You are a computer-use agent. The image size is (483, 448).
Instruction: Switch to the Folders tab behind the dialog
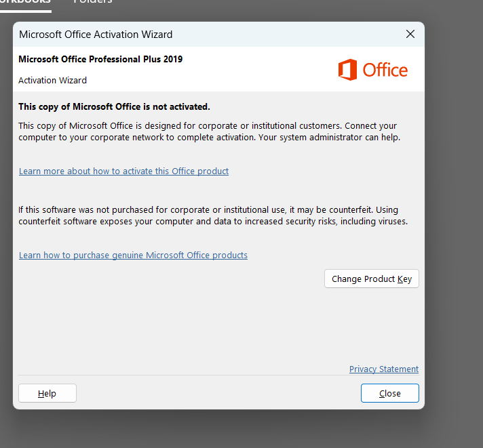(93, 2)
